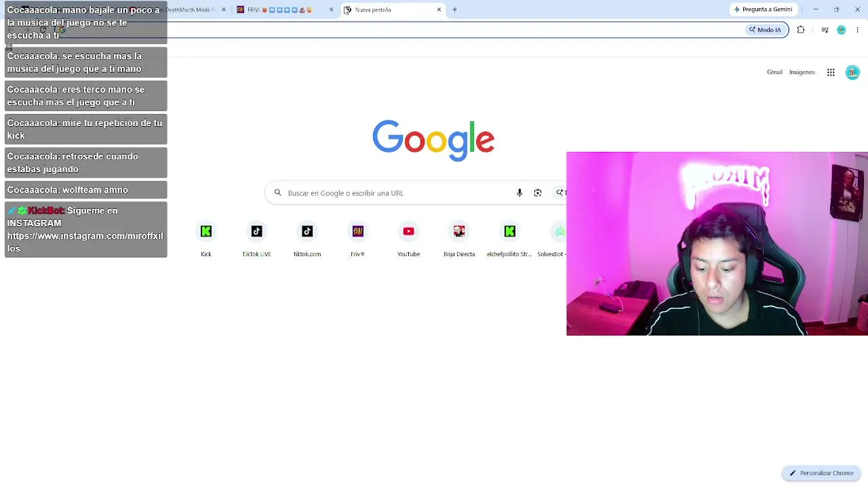Click the 'eres terco mano' chat message
Image resolution: width=868 pixels, height=488 pixels.
point(86,96)
